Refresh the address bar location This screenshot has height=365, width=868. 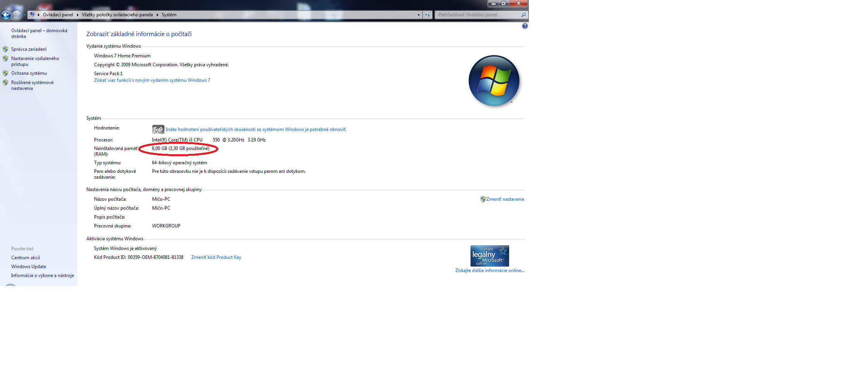(x=427, y=15)
